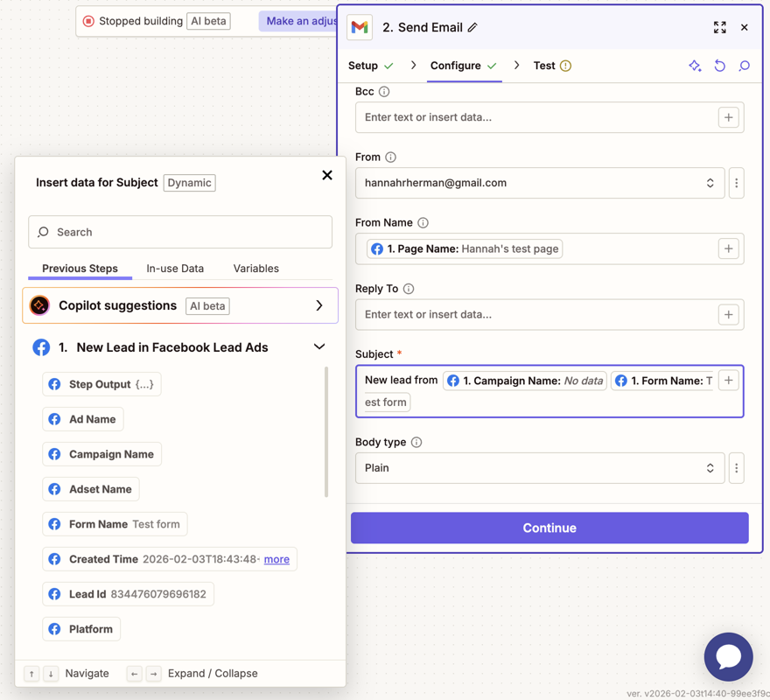The height and width of the screenshot is (700, 770).
Task: Click the plus icon beside the Bcc field
Action: [729, 117]
